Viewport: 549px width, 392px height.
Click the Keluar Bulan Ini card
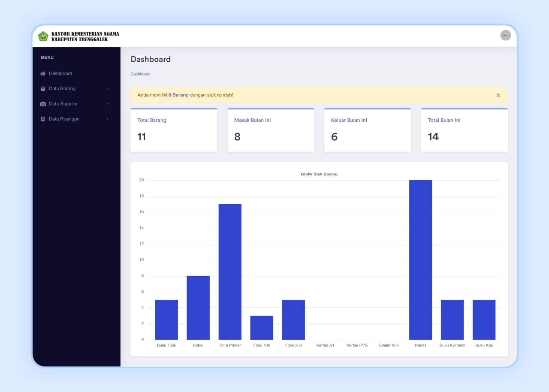pyautogui.click(x=368, y=130)
